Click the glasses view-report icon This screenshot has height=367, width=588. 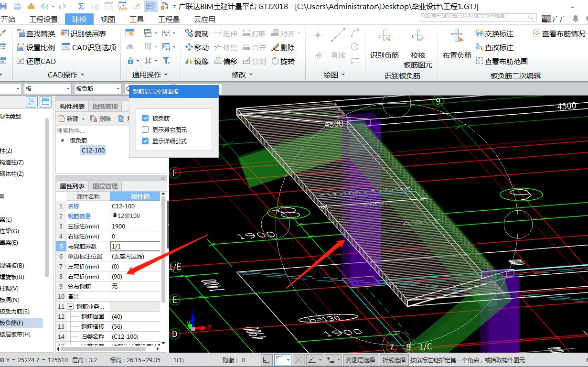coord(122,6)
